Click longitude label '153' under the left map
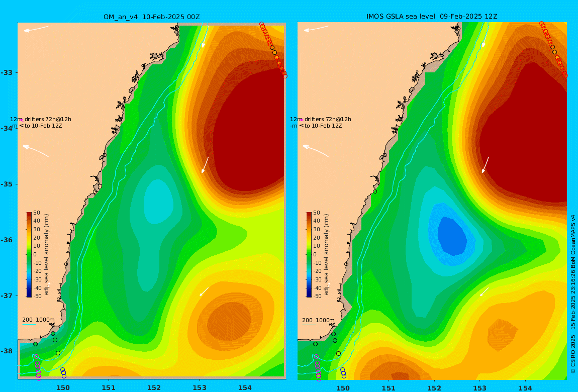Screen dimensions: 578x392 (200, 387)
